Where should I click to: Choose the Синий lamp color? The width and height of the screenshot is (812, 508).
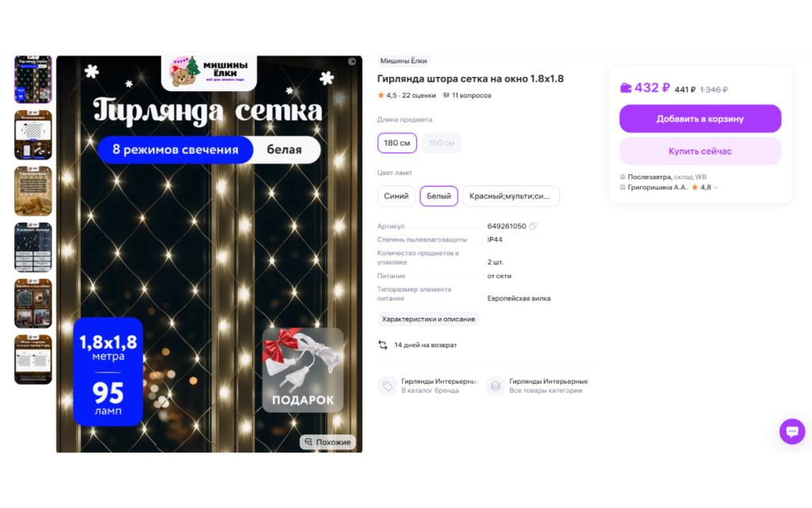[396, 196]
